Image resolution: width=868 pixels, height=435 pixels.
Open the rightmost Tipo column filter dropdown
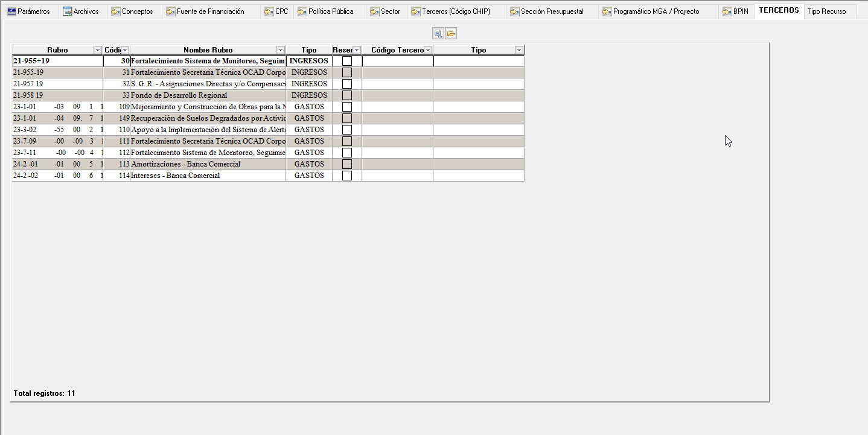pos(519,50)
